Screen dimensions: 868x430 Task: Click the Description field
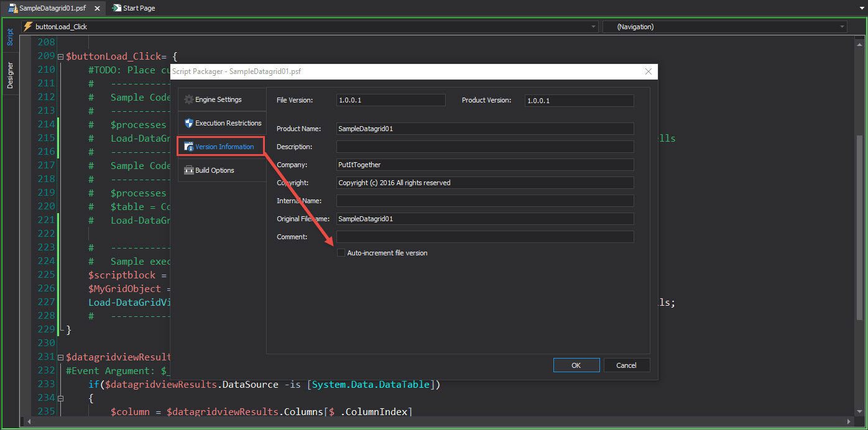click(x=485, y=147)
